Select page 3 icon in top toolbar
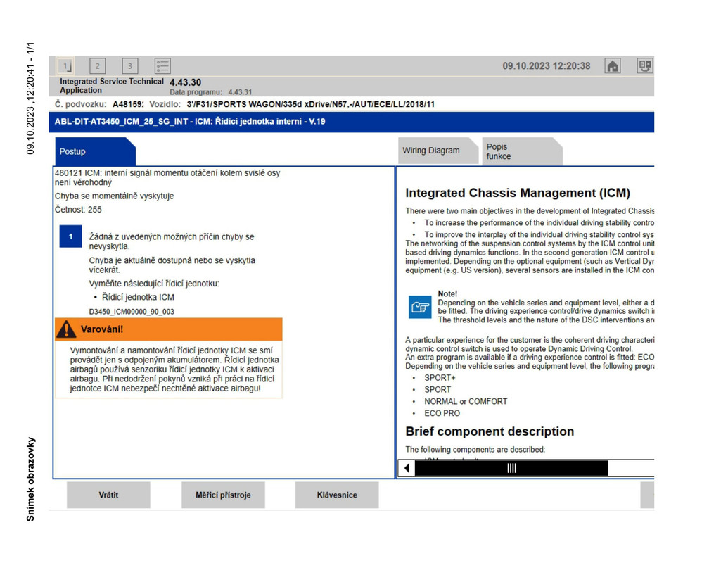Viewport: 728px width, 563px height. (130, 66)
